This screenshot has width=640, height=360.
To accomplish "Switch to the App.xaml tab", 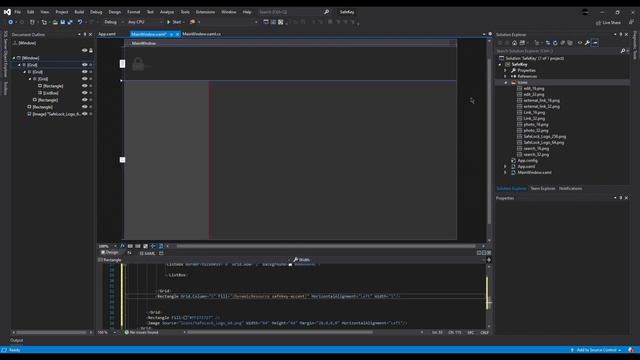I will (x=107, y=34).
